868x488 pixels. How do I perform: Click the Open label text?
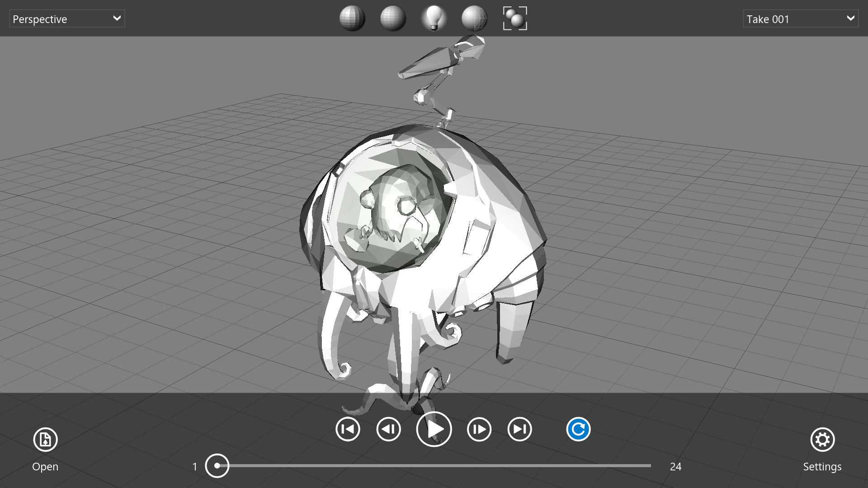tap(45, 467)
